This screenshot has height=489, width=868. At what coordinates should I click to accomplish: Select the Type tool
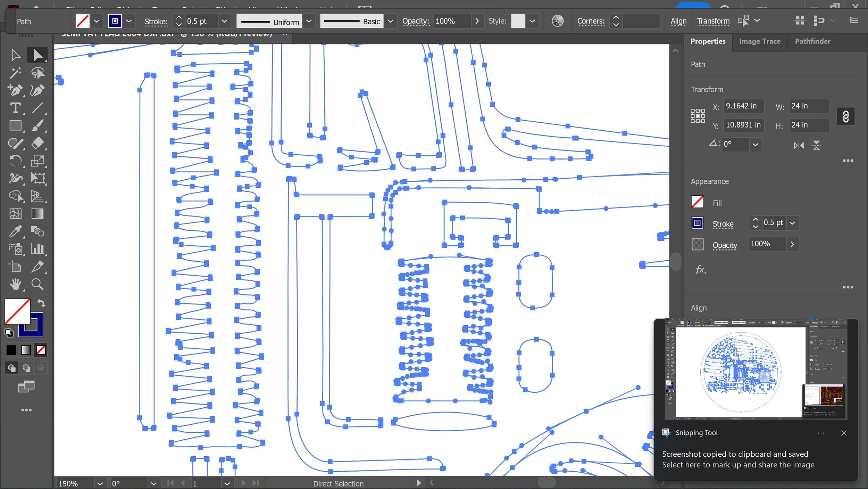tap(15, 108)
